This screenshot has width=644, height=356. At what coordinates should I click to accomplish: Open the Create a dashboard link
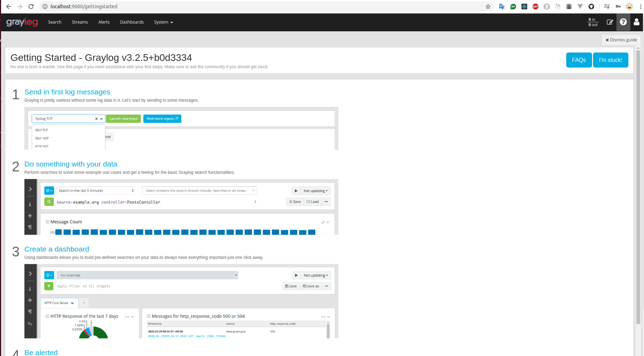(57, 249)
